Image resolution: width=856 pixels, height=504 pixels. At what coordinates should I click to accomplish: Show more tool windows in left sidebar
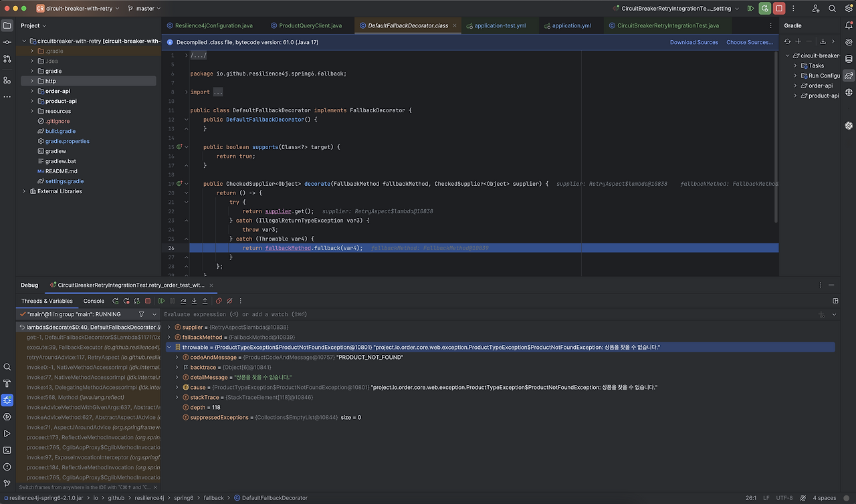tap(7, 97)
